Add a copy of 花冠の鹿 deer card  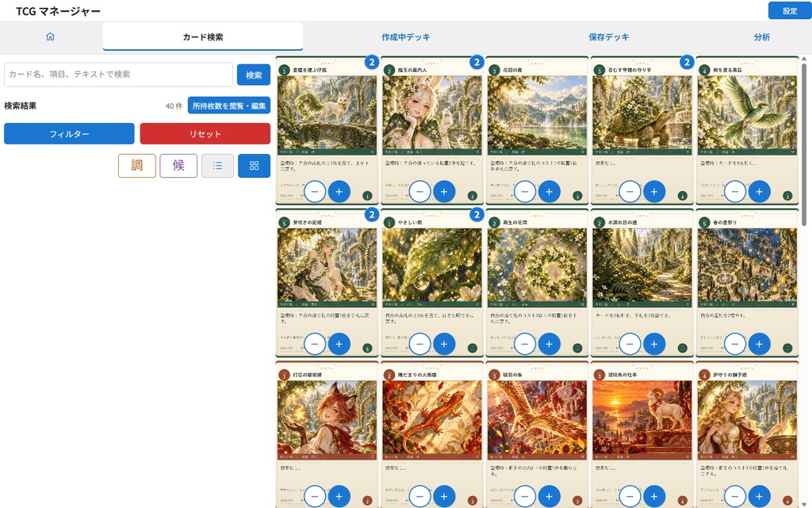(550, 192)
